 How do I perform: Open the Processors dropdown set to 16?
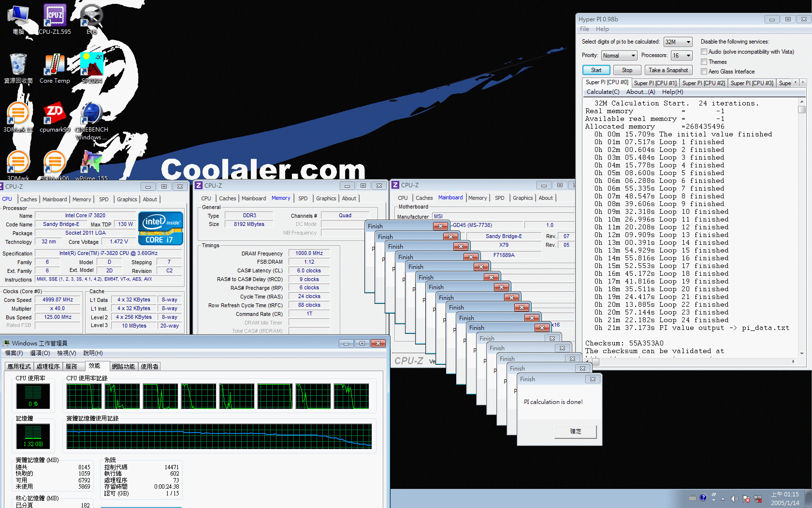pyautogui.click(x=681, y=56)
